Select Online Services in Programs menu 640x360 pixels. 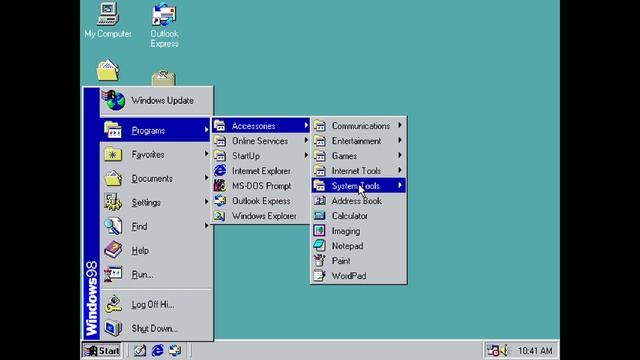(x=261, y=141)
